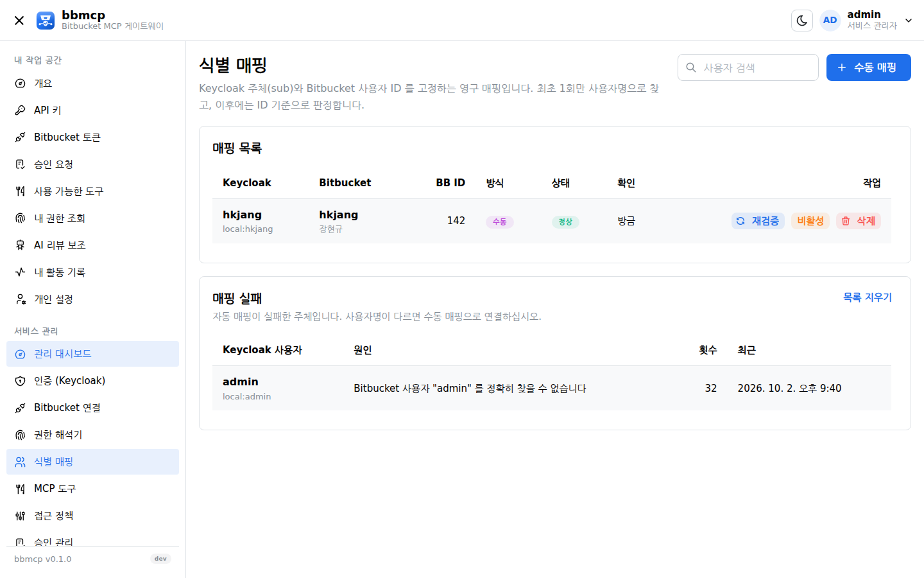Open the API 키 page
The width and height of the screenshot is (924, 578).
coord(92,110)
